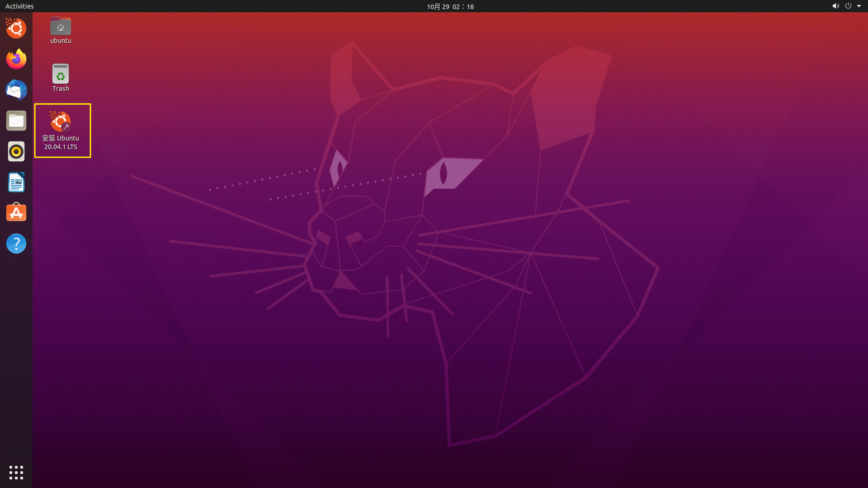This screenshot has height=488, width=868.
Task: Select the 安裝 Ubuntu installer desktop shortcut
Action: point(61,122)
